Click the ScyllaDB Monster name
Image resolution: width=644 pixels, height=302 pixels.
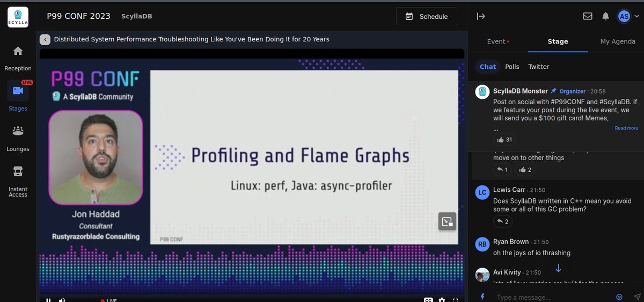click(521, 91)
